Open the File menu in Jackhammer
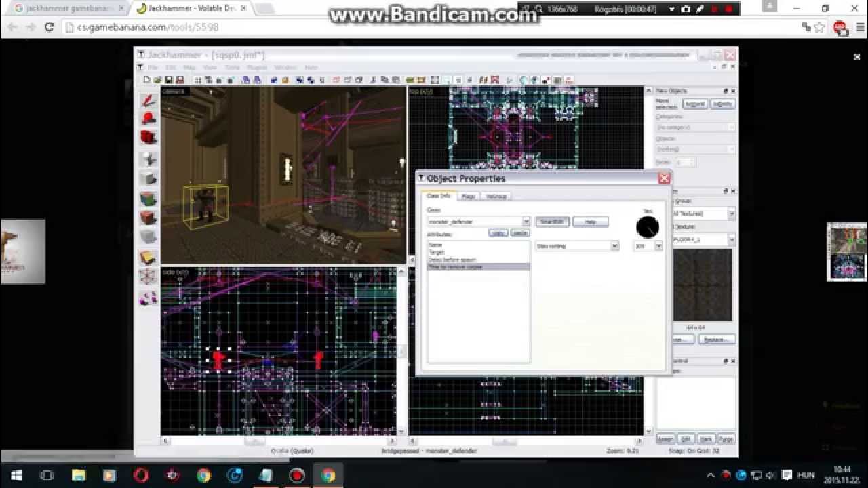Image resolution: width=868 pixels, height=488 pixels. 153,68
